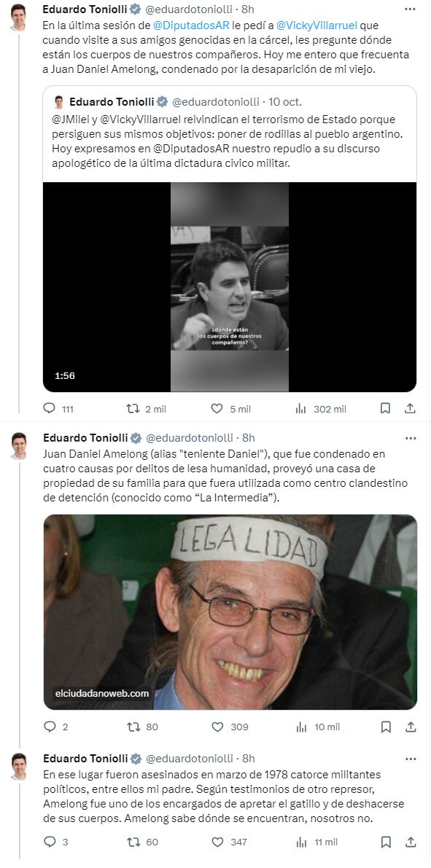
Task: Open the quoted tweet from 10 oct.
Action: [x=229, y=132]
